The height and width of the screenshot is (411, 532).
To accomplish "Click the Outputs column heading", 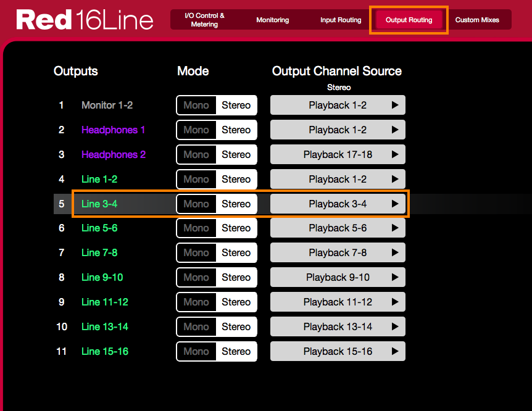I will point(76,71).
